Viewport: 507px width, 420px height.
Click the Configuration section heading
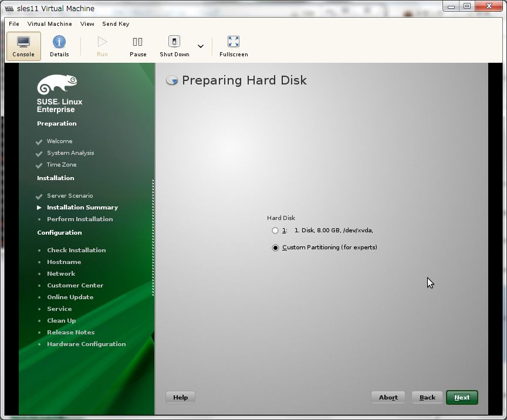59,232
